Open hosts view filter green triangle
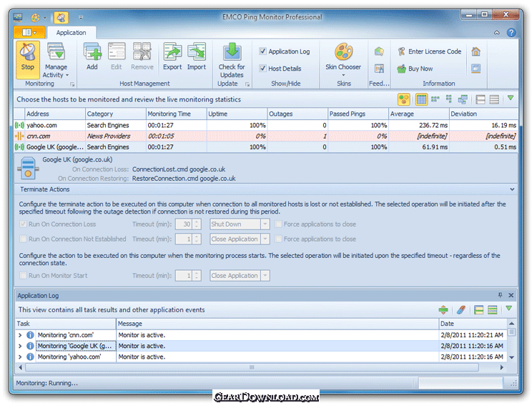 pos(511,99)
